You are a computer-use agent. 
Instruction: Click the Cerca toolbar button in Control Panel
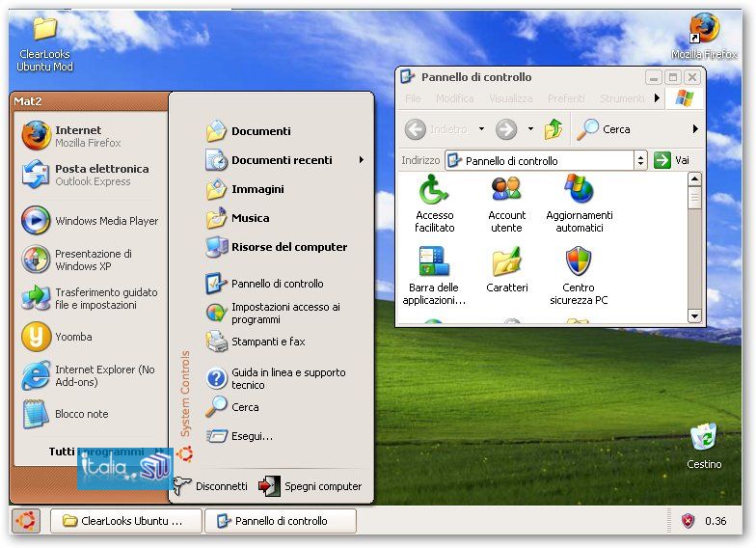(x=604, y=129)
